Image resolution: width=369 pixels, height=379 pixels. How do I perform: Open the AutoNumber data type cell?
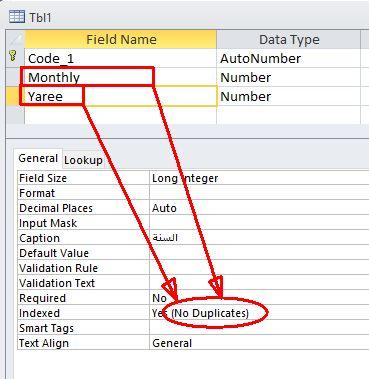[x=289, y=58]
